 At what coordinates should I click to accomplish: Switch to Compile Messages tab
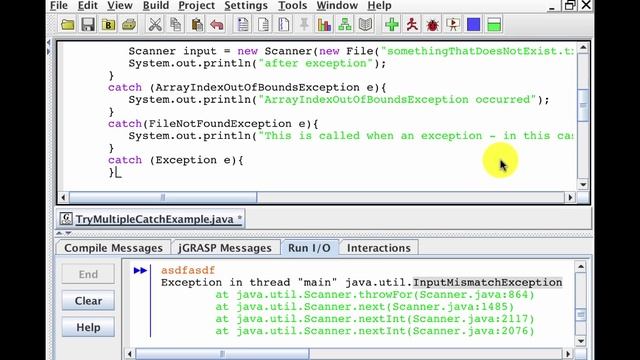click(x=113, y=248)
